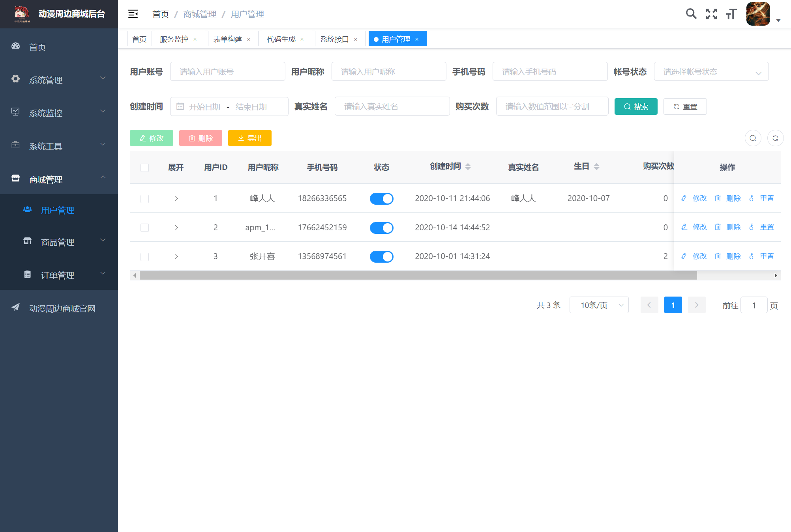Open the font size adjustment icon
This screenshot has width=791, height=532.
731,14
